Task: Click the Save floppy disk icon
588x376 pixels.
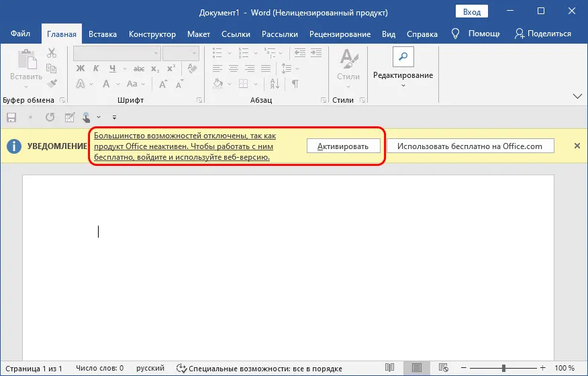Action: pos(11,117)
